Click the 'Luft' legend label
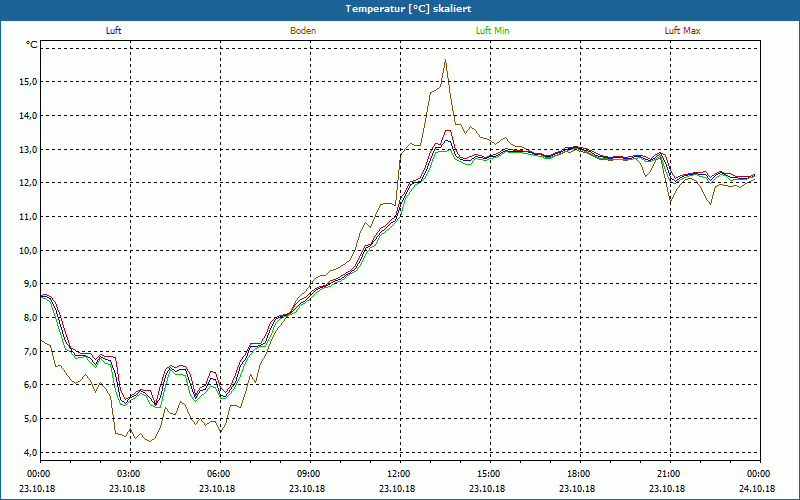800x500 pixels. click(x=113, y=31)
